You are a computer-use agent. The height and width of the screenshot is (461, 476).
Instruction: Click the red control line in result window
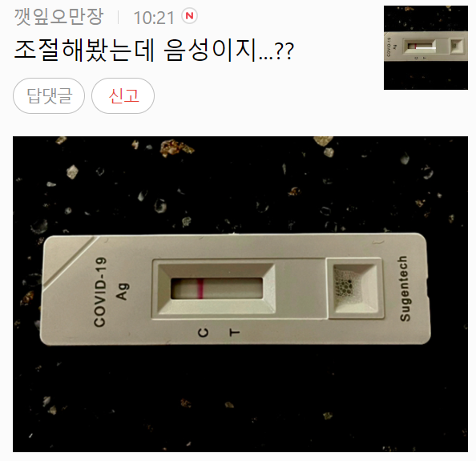(x=200, y=289)
